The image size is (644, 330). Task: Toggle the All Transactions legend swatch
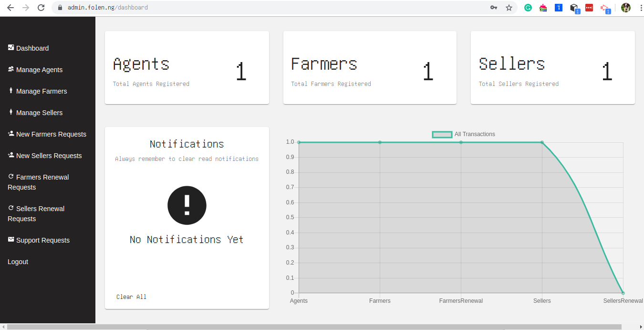coord(442,135)
